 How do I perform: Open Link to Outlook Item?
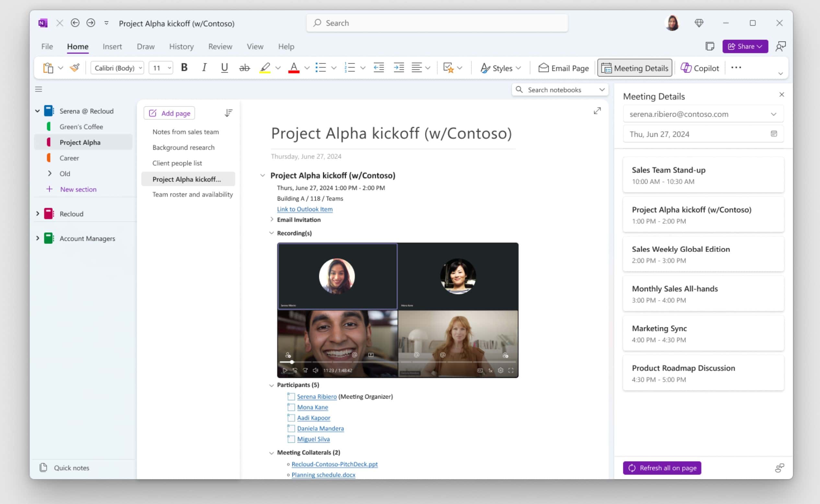[305, 209]
